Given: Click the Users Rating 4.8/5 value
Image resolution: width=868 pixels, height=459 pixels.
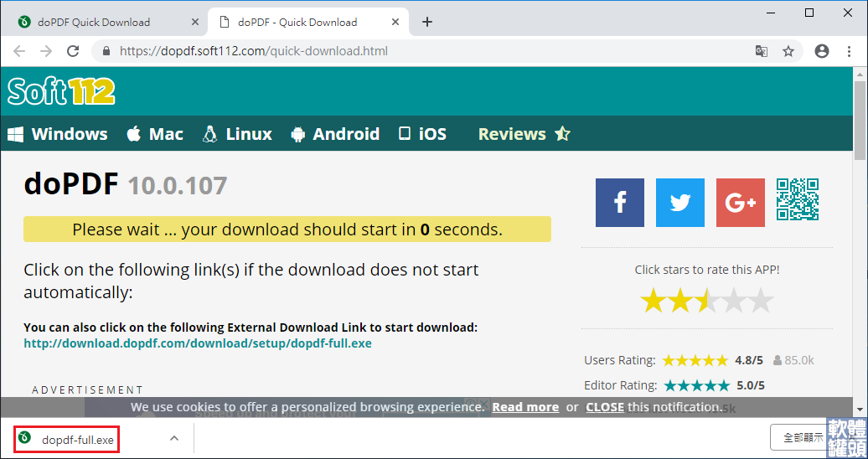Looking at the screenshot, I should point(749,360).
